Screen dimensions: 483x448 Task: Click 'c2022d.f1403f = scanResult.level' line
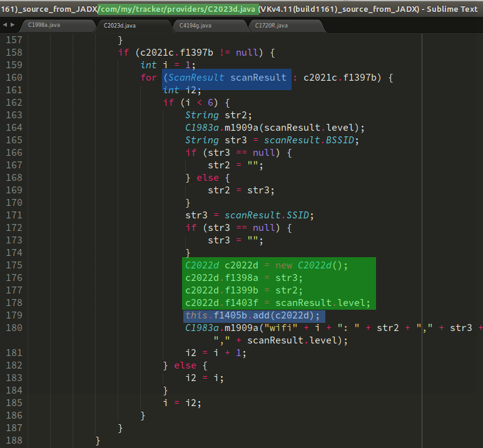(277, 303)
